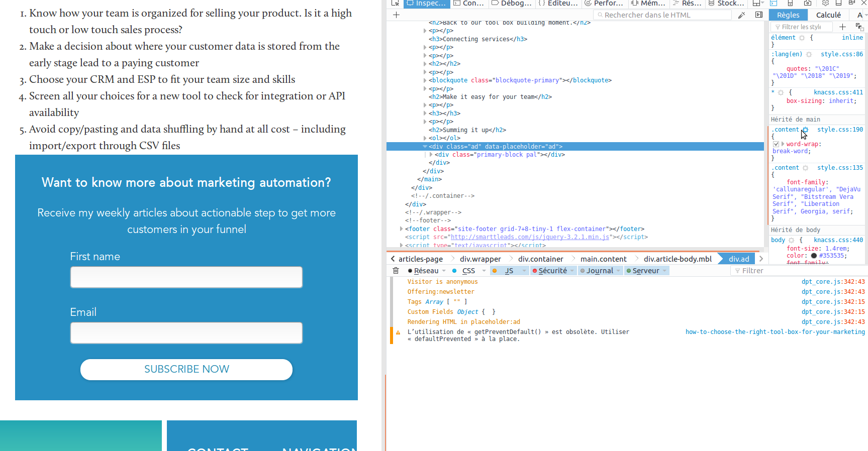Click the plus icon to create new node

[396, 15]
